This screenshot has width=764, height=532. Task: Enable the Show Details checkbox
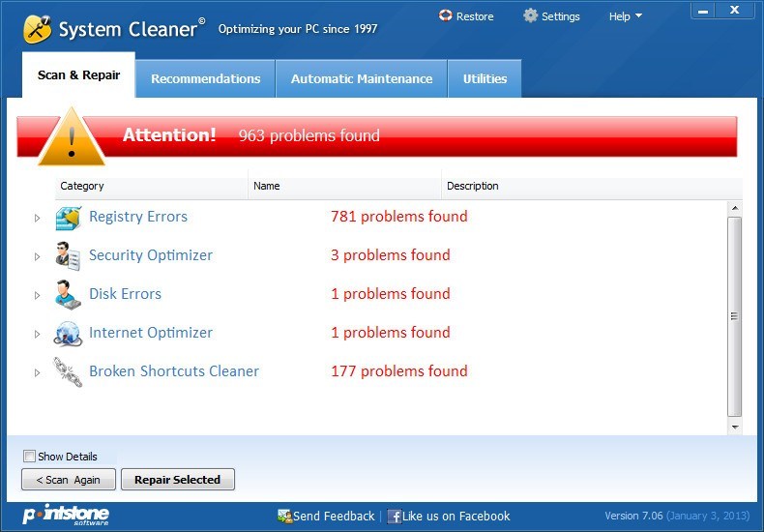29,456
